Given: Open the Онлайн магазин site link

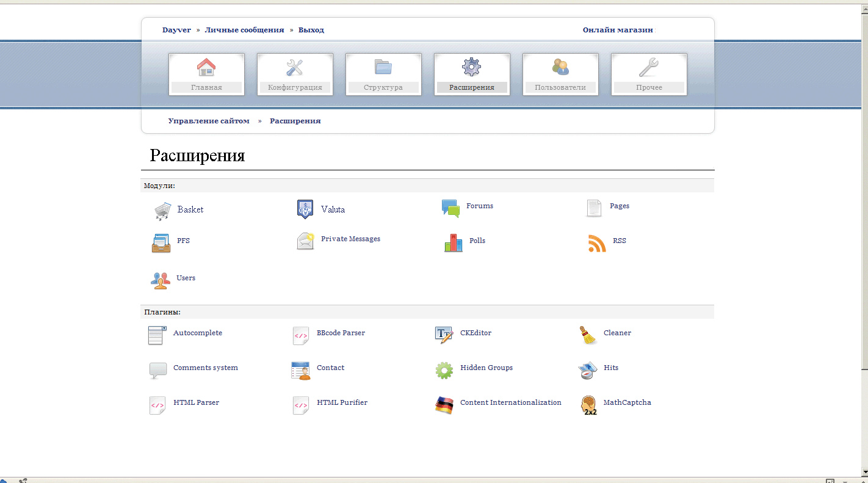Looking at the screenshot, I should [618, 30].
